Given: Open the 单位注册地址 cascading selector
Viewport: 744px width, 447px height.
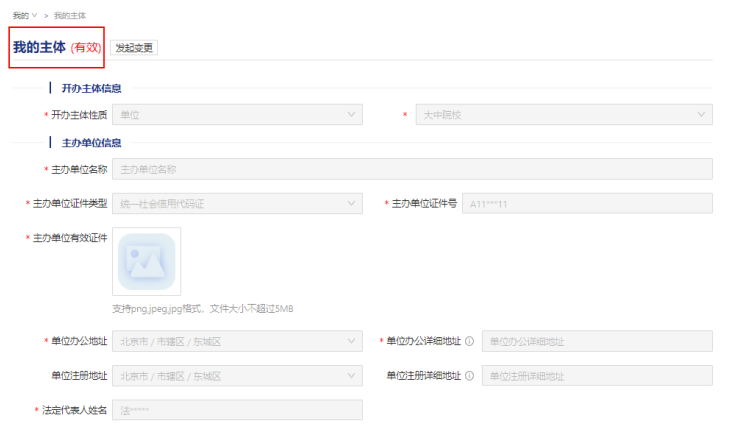Looking at the screenshot, I should pyautogui.click(x=237, y=376).
